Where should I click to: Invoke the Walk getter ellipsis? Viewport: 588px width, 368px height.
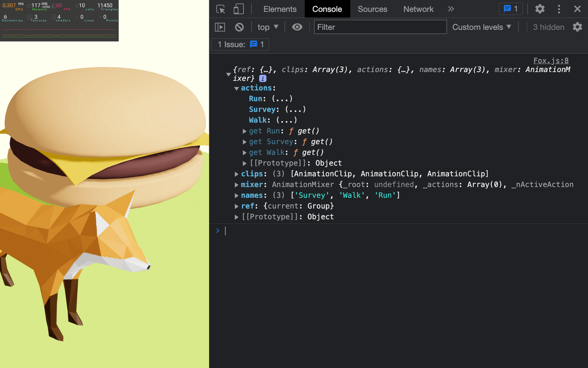pos(286,120)
